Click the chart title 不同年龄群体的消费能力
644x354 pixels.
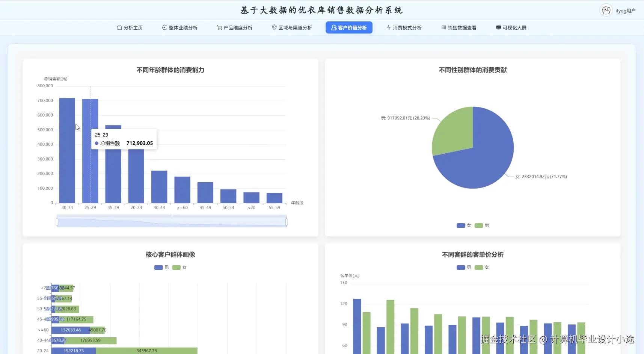[x=170, y=70]
